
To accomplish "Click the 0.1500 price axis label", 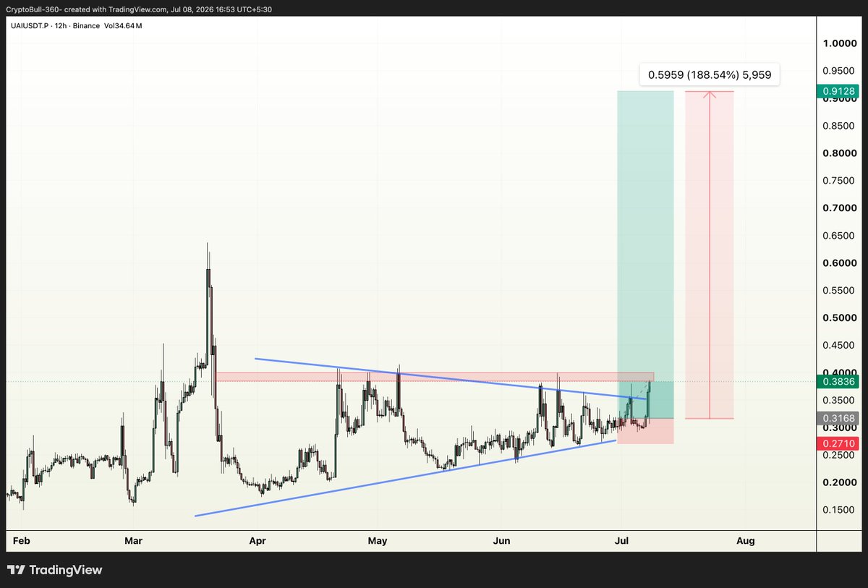I will [x=839, y=510].
